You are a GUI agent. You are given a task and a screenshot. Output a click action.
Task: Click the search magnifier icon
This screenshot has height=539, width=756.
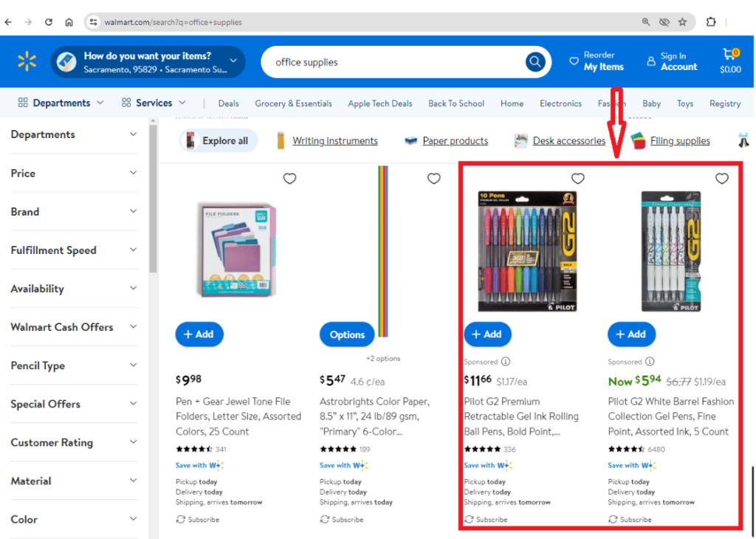[x=535, y=62]
